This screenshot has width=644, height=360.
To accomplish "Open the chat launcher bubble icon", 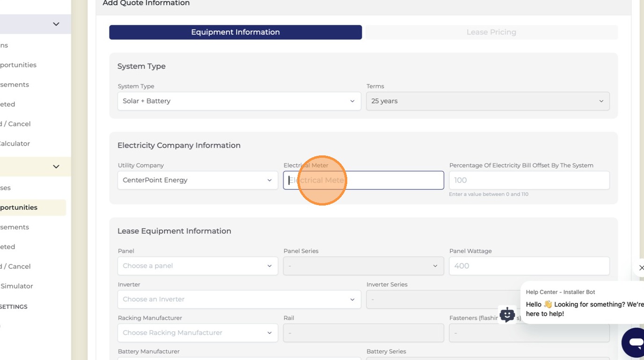I will (x=635, y=343).
